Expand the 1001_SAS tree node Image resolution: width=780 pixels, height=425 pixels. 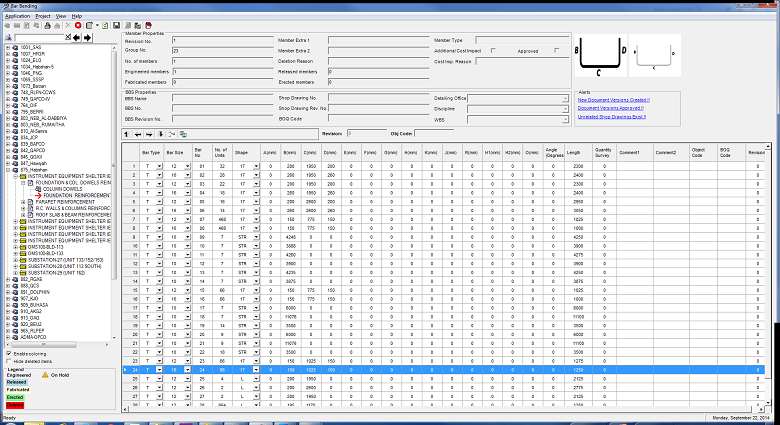point(6,46)
